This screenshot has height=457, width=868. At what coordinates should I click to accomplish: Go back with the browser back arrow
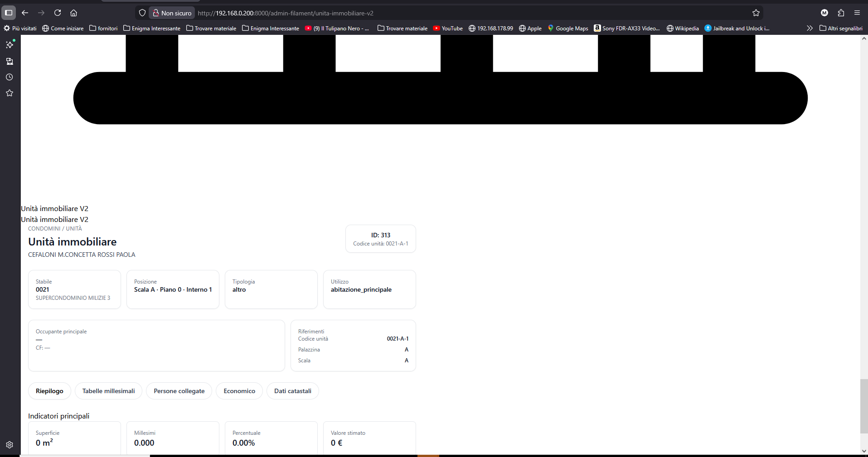[25, 13]
